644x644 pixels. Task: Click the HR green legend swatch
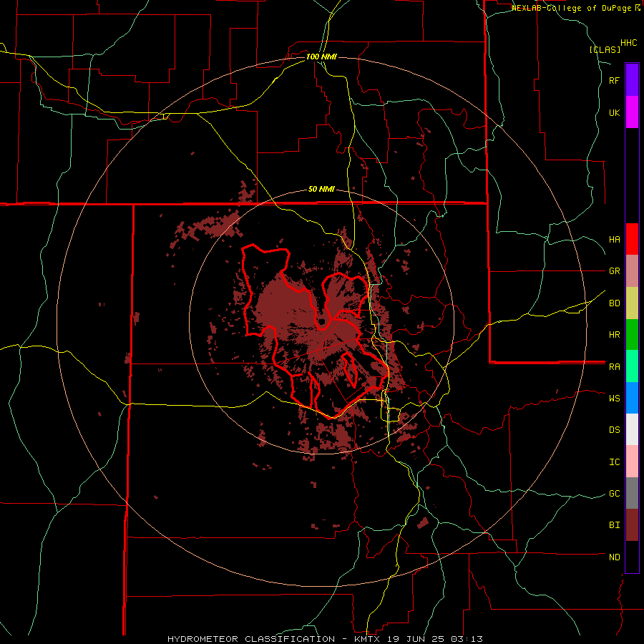tap(632, 334)
